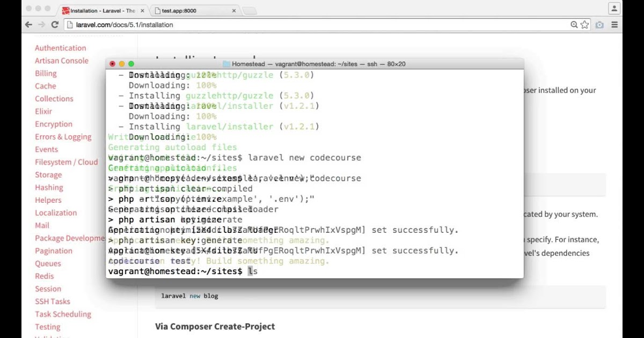Click the Laravel favicon on the Installation tab
This screenshot has height=338, width=644.
[x=65, y=11]
